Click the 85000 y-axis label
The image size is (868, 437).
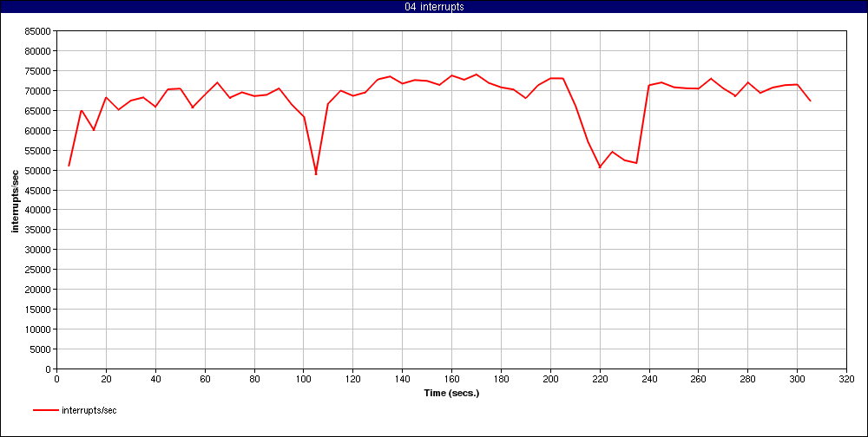click(x=39, y=31)
